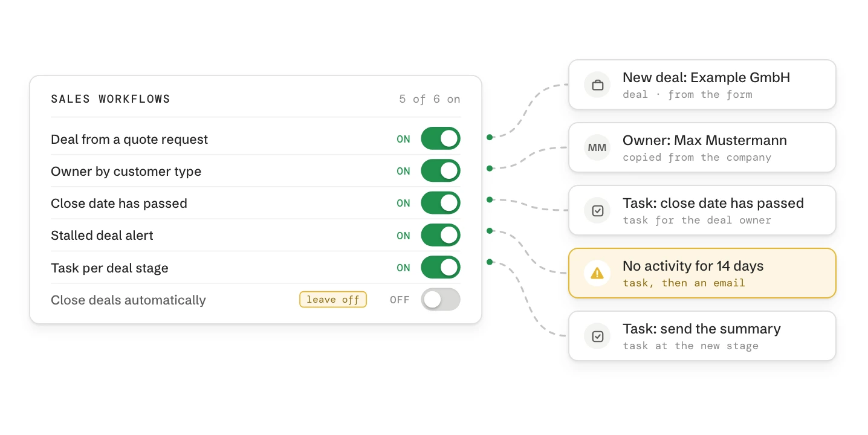Click the 'Close deals automatically' label

(x=129, y=300)
